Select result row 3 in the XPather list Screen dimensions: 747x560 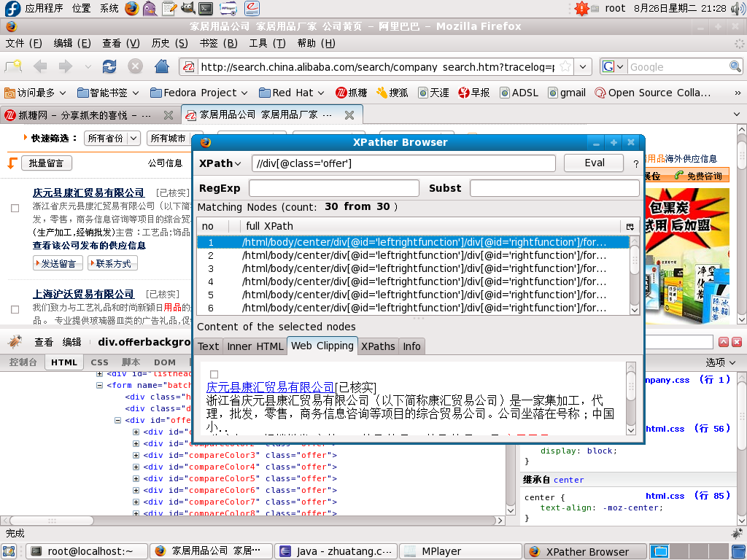413,268
